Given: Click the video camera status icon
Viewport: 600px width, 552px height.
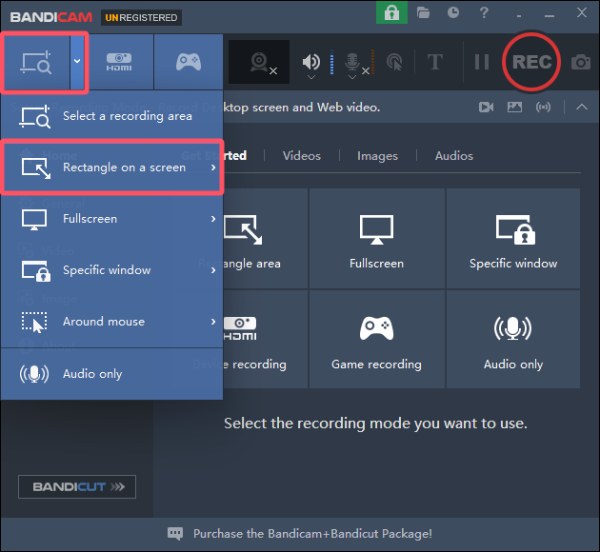Looking at the screenshot, I should coord(486,107).
